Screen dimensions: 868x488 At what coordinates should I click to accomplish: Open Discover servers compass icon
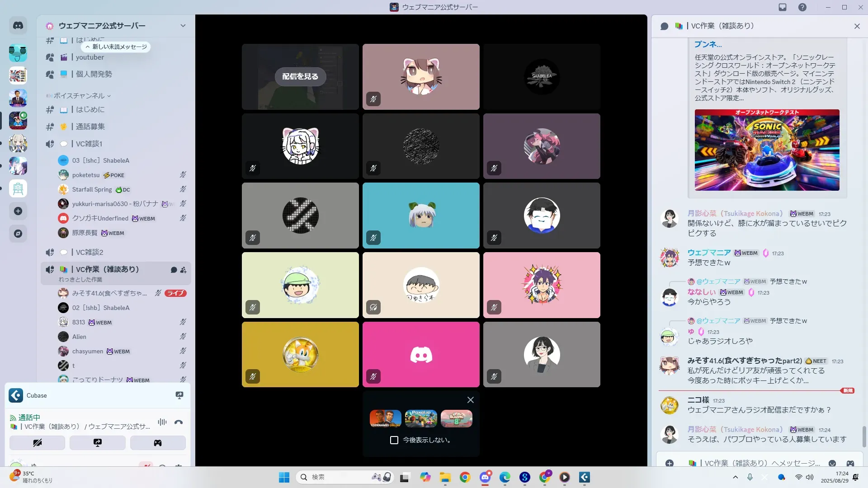pos(18,234)
